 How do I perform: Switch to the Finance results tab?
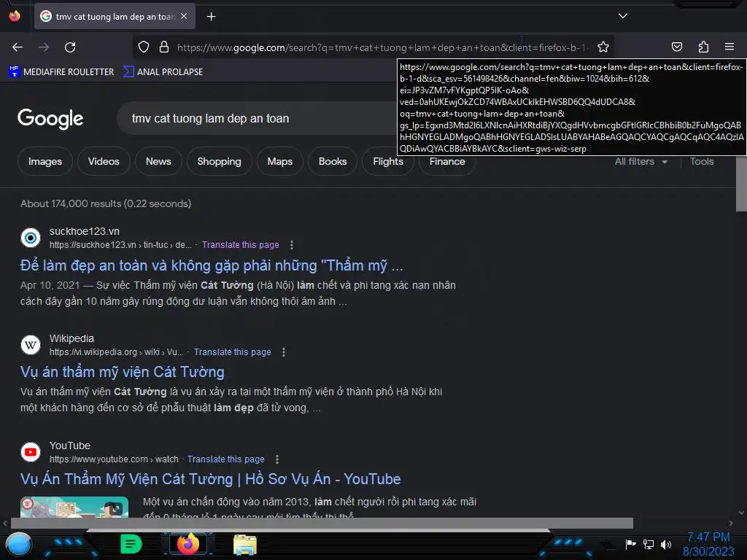[x=447, y=161]
